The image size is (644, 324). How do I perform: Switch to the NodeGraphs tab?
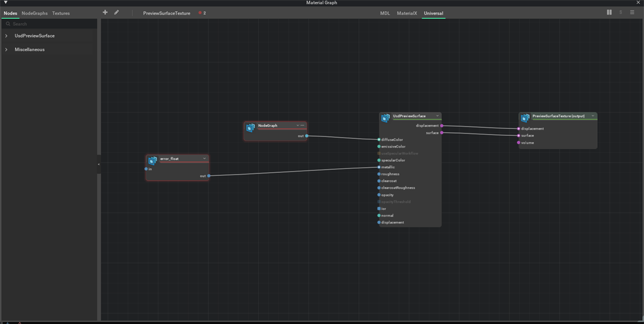(x=35, y=13)
